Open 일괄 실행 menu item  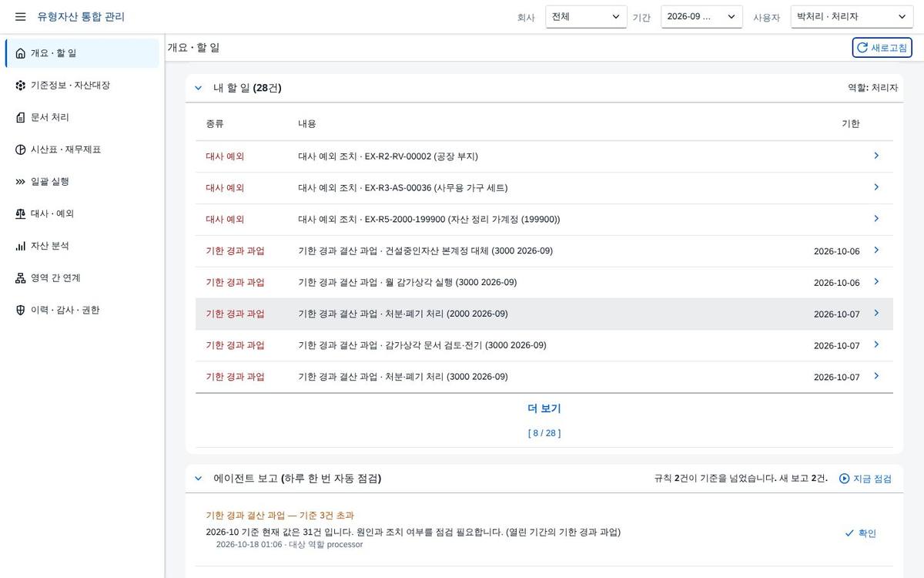[x=82, y=182]
